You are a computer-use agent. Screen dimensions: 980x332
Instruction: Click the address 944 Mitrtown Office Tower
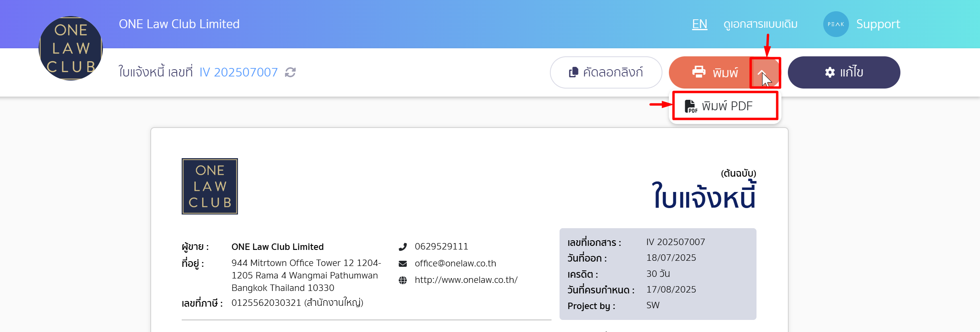306,275
